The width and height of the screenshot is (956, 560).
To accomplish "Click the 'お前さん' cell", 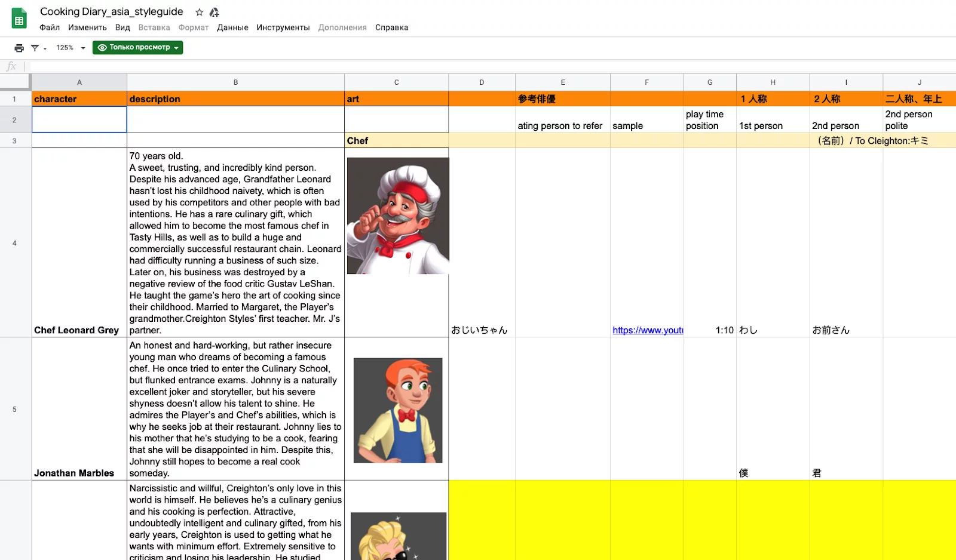I will pos(846,243).
